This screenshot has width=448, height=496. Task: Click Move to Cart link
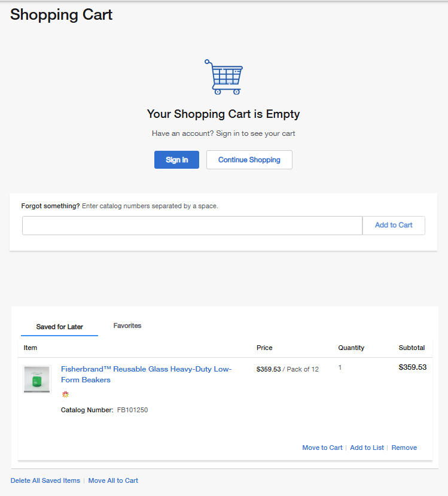322,448
